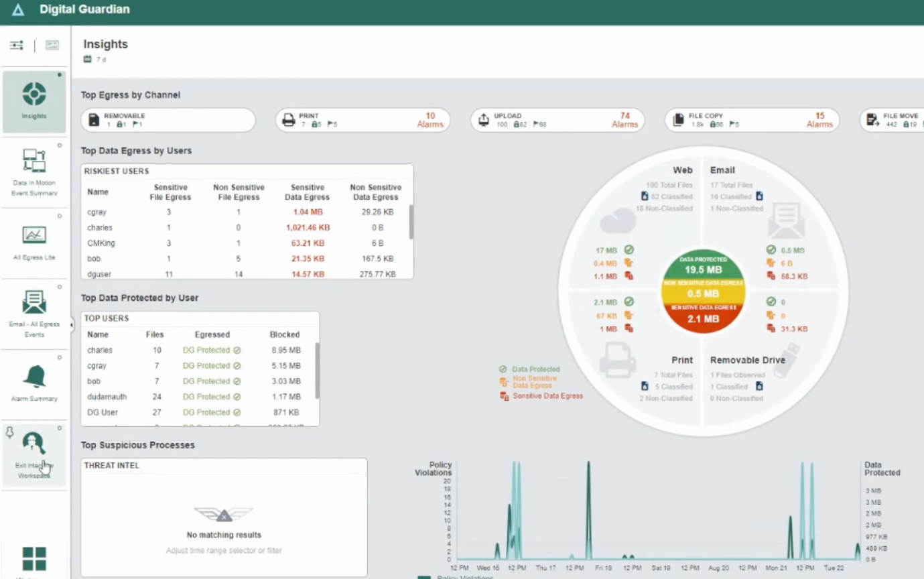Click 21.35 KB sensitive data for bob
This screenshot has height=579, width=924.
click(308, 259)
